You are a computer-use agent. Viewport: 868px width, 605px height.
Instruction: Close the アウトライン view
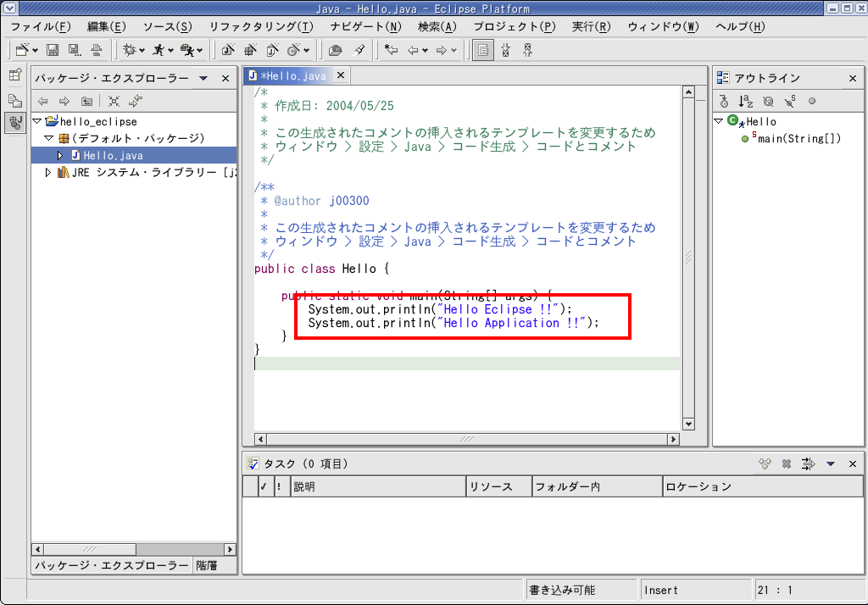pos(853,79)
